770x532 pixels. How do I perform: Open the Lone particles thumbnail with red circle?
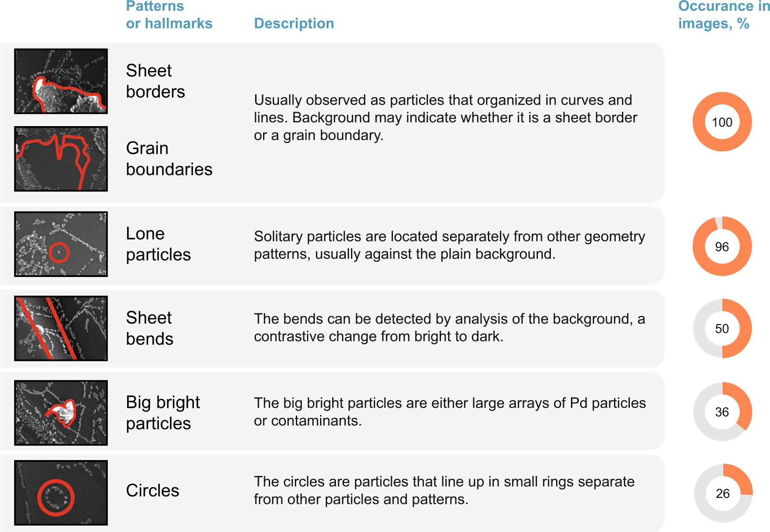(61, 244)
